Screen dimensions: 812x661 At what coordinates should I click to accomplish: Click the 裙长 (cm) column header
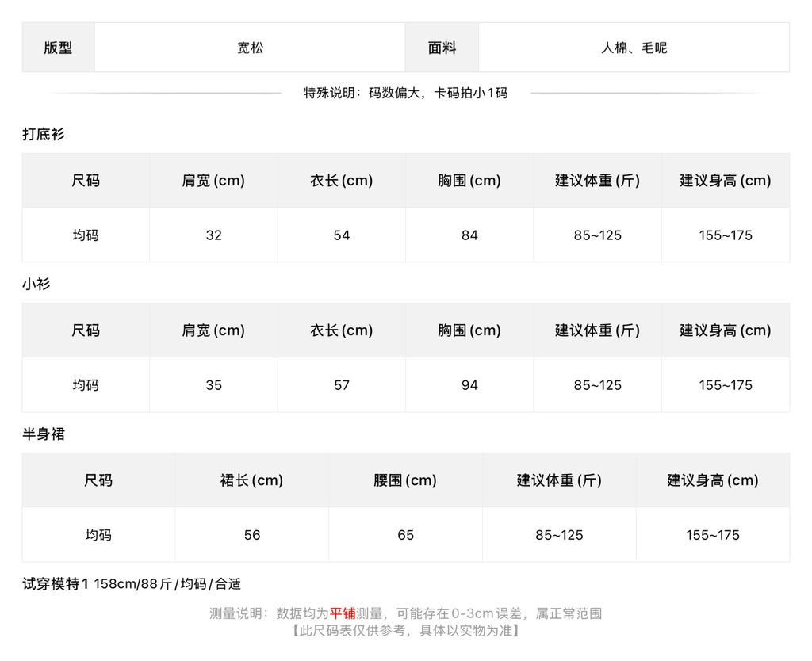click(x=251, y=480)
